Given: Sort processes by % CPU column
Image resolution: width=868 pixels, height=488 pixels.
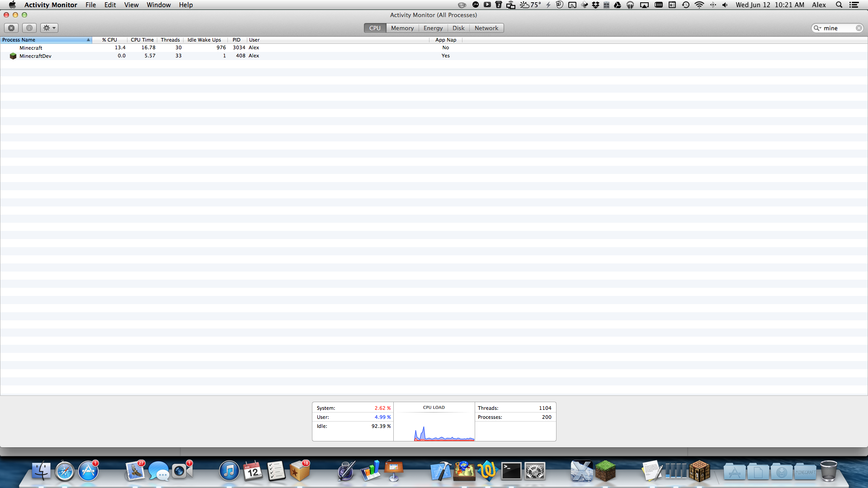Looking at the screenshot, I should point(109,40).
